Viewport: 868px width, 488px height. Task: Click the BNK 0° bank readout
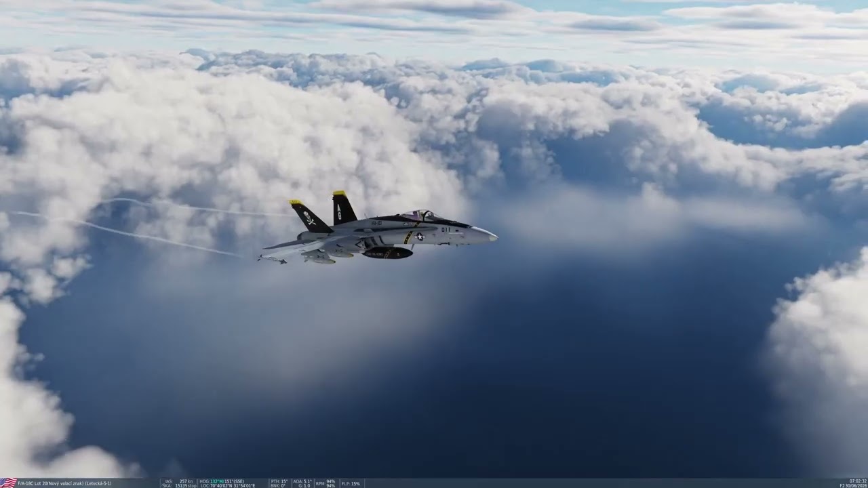click(x=277, y=485)
